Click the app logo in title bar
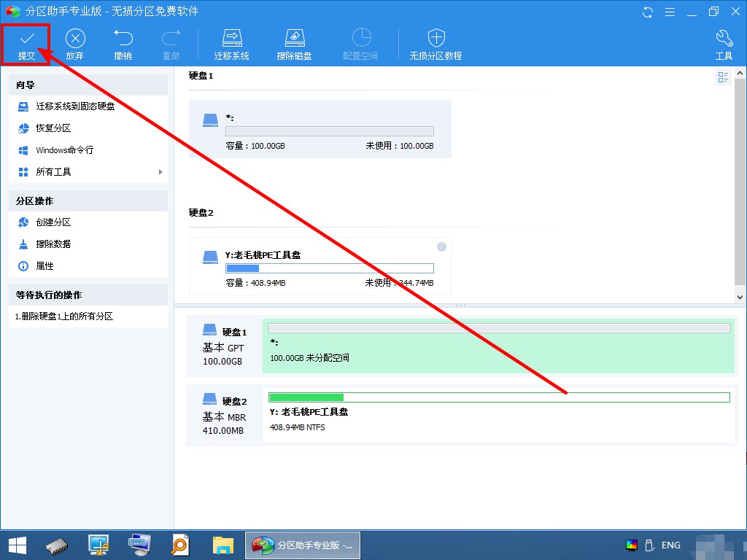Viewport: 747px width, 560px height. (x=13, y=12)
